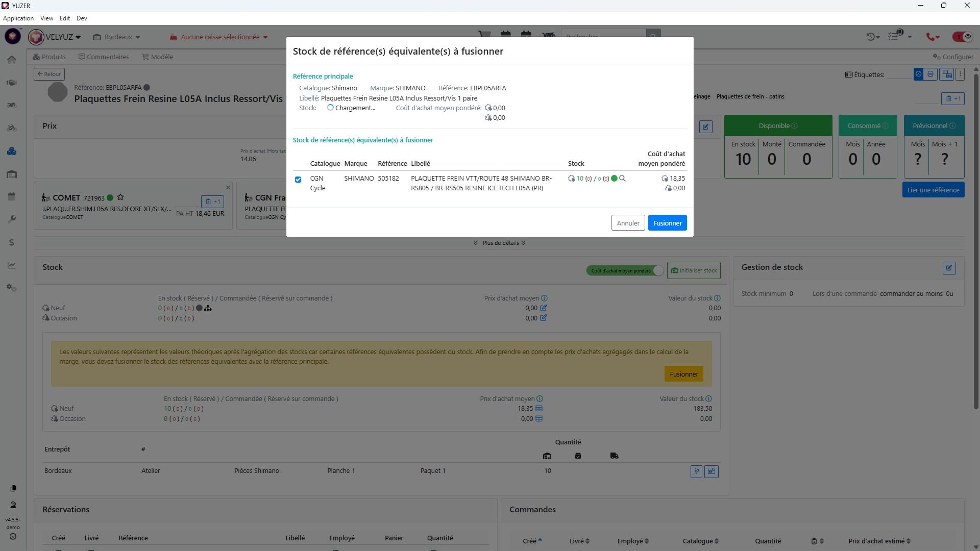The width and height of the screenshot is (980, 551).
Task: Edit Gestion de stock settings icon
Action: point(949,268)
